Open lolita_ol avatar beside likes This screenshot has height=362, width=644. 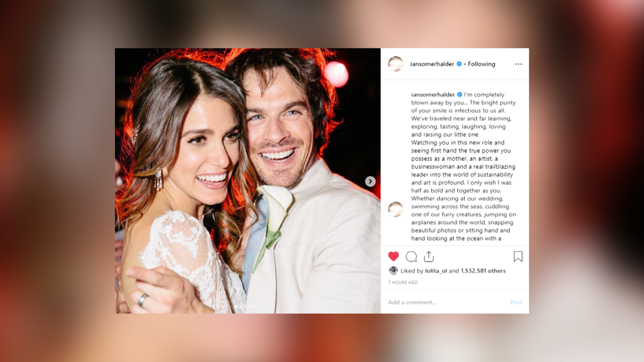pos(393,270)
